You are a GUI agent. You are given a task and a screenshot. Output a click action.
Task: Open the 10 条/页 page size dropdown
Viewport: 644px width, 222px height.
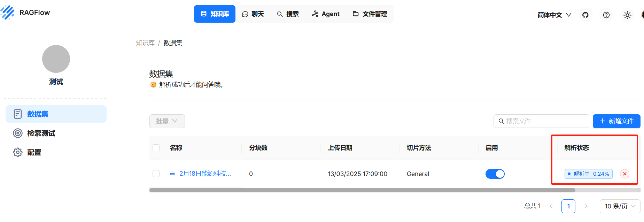[620, 206]
